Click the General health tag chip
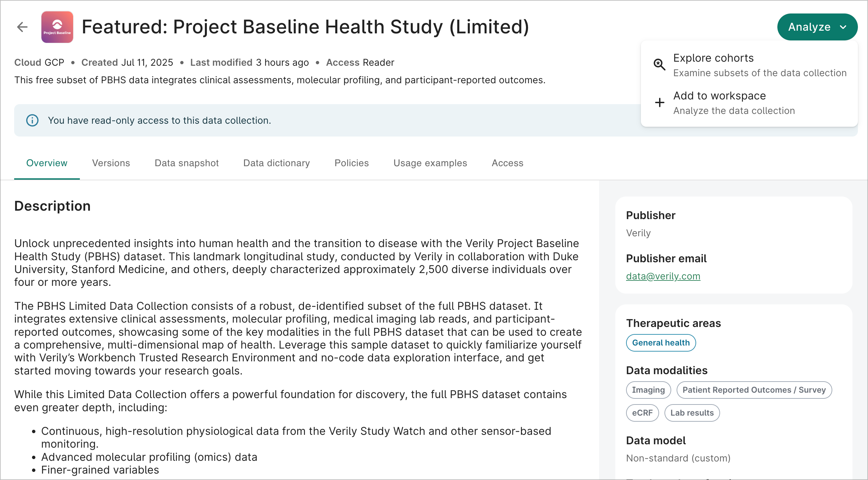Viewport: 868px width, 480px height. point(660,343)
